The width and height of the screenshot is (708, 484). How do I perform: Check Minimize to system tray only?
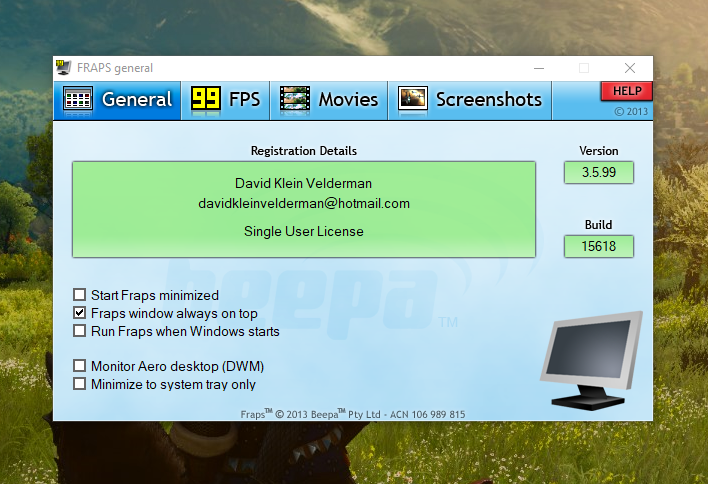[x=79, y=384]
